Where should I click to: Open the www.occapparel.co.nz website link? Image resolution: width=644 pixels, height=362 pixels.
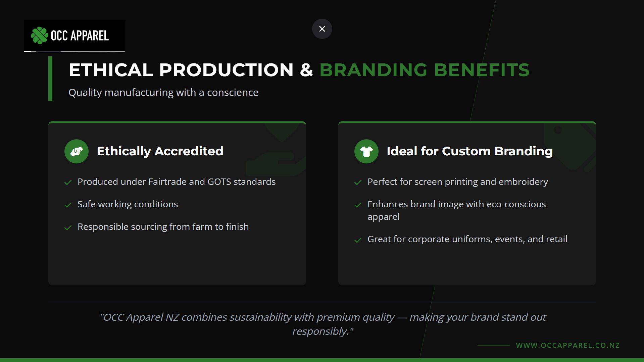tap(567, 345)
